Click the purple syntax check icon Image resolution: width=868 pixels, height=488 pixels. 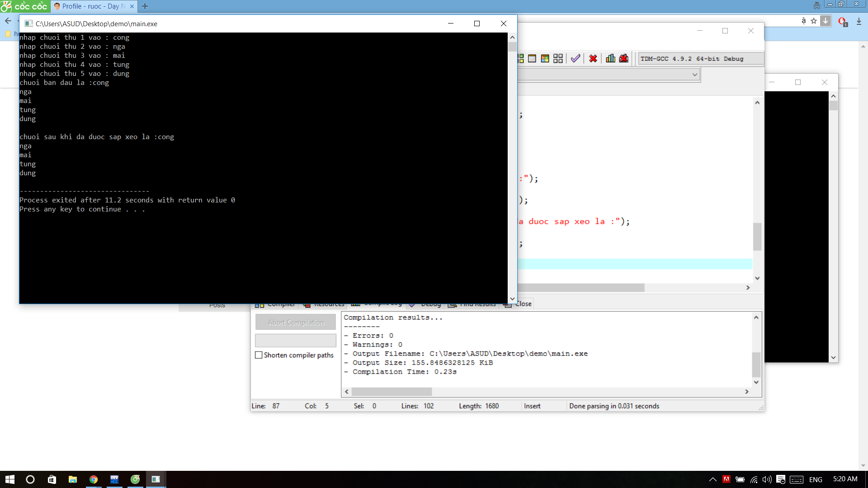(575, 59)
